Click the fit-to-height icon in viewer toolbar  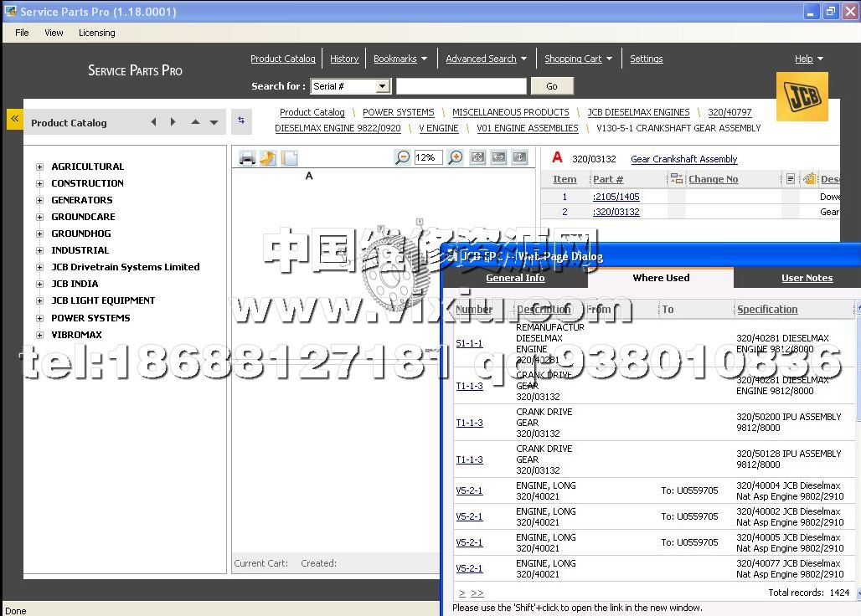click(519, 157)
